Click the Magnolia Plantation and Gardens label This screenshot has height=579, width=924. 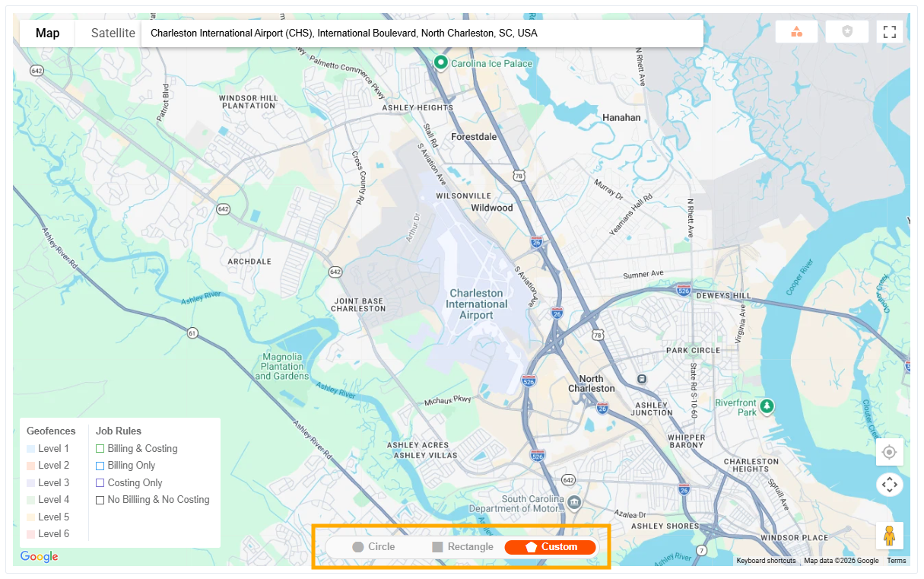(x=282, y=366)
